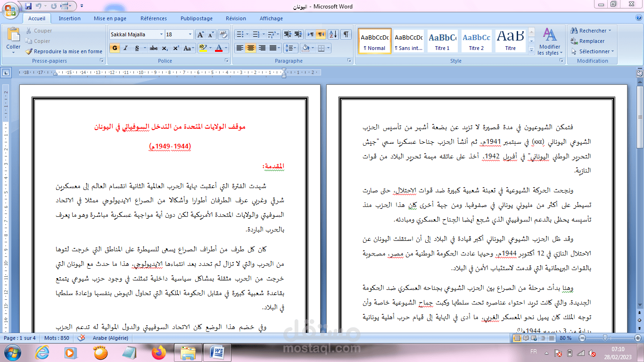Open Sélectionner dropdown
The width and height of the screenshot is (644, 362).
pos(593,51)
